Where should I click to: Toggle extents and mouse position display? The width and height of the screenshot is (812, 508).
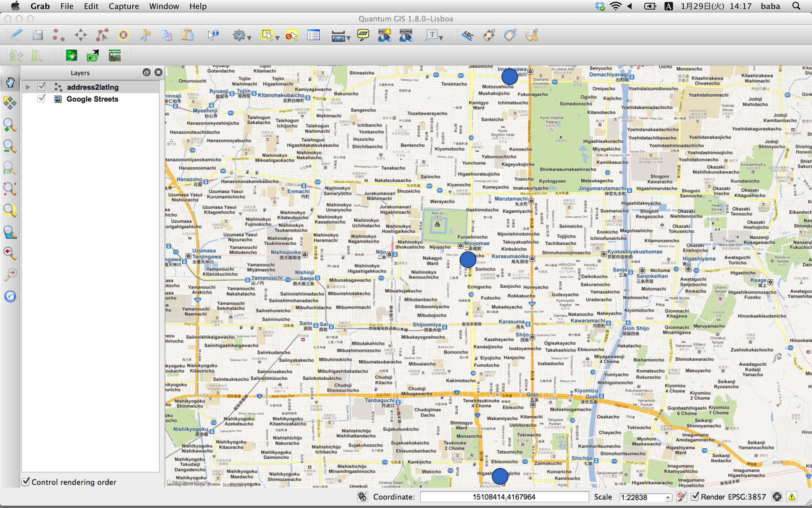362,497
